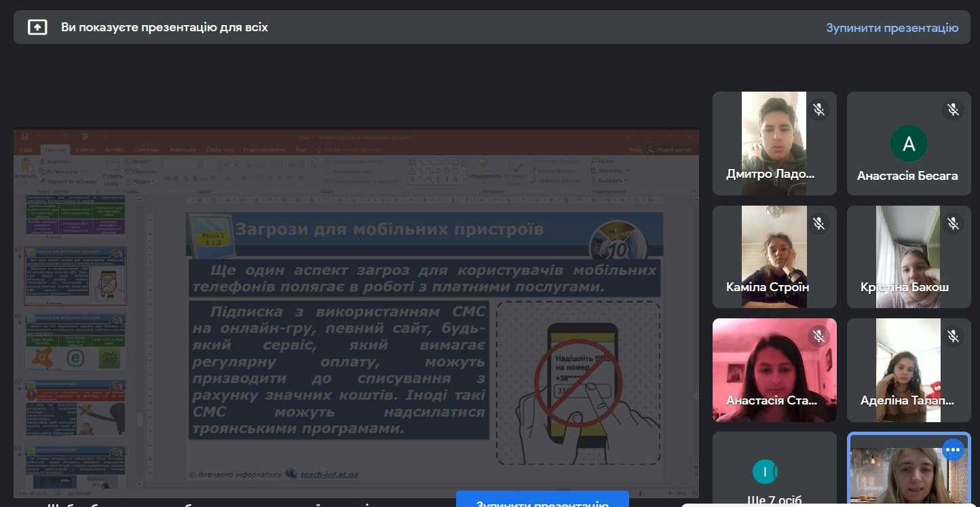Click the 'Ще один аспект загроз' text box
Image resolution: width=980 pixels, height=507 pixels.
(x=425, y=278)
